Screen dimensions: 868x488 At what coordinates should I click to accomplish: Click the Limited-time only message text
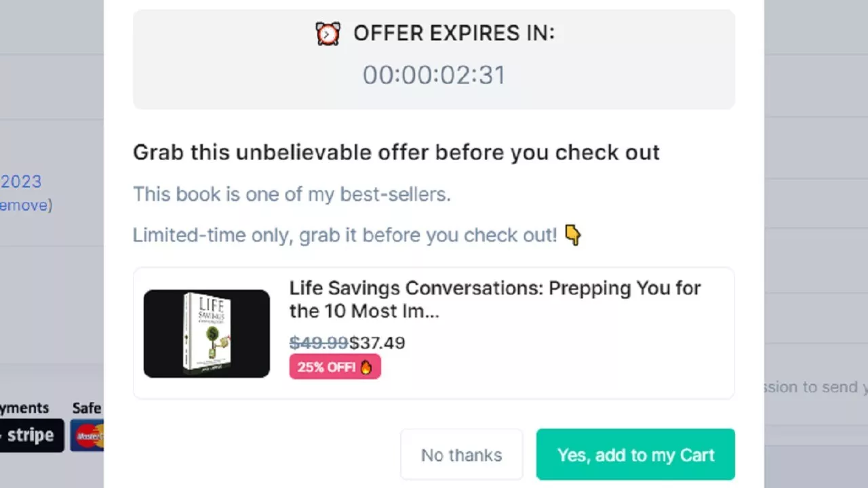tap(344, 235)
